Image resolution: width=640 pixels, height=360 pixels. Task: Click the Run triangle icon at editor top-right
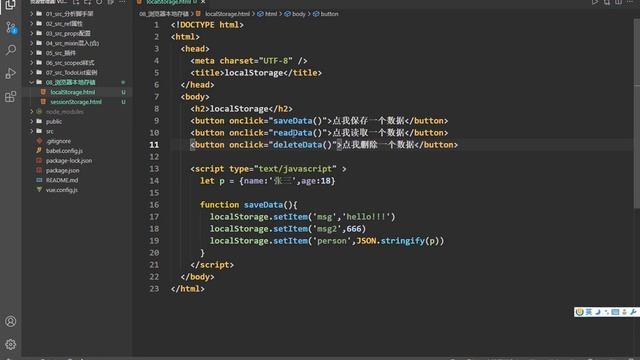pyautogui.click(x=595, y=2)
